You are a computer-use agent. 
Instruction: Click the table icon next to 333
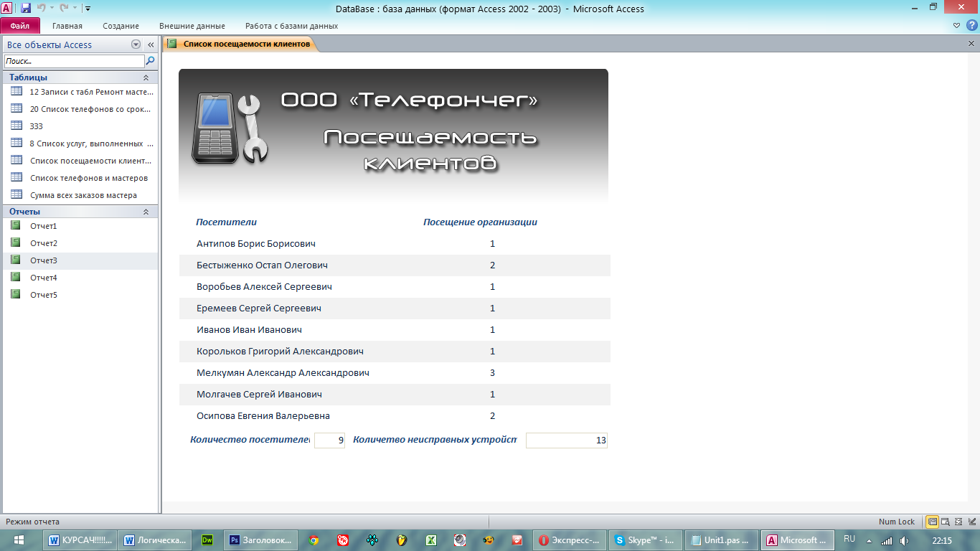click(17, 126)
